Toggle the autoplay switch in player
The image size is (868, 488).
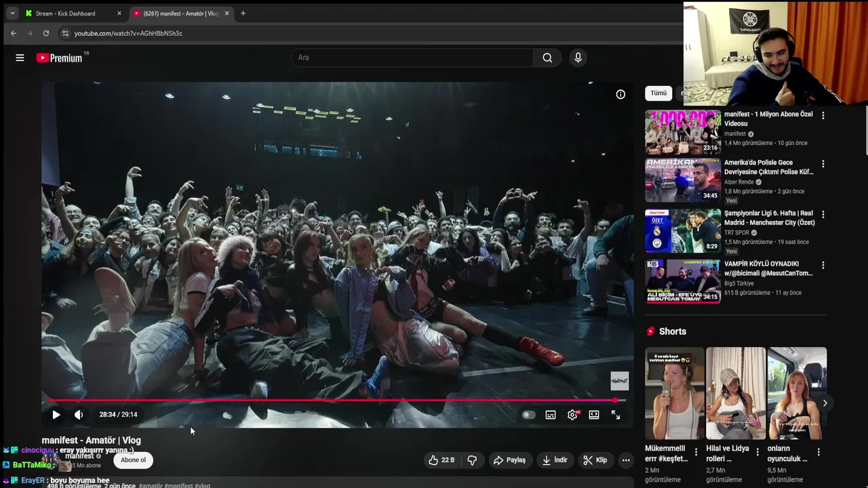click(x=528, y=415)
